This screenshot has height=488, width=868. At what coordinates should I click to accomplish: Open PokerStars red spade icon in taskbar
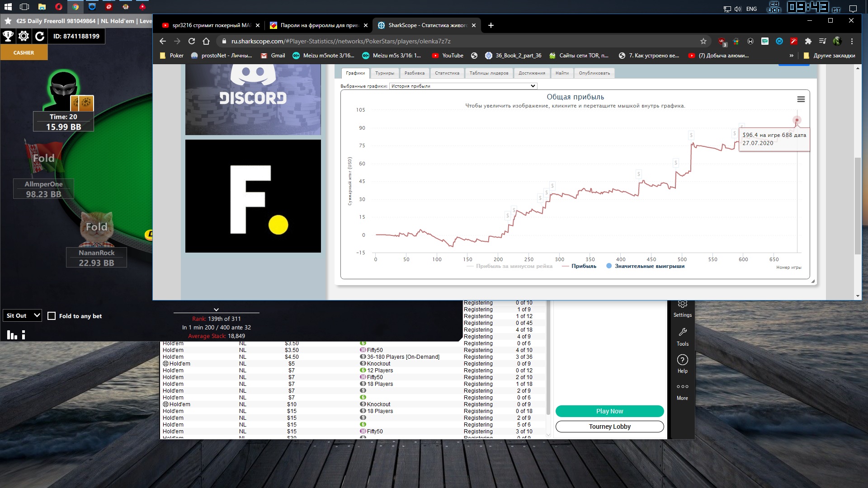pyautogui.click(x=142, y=7)
